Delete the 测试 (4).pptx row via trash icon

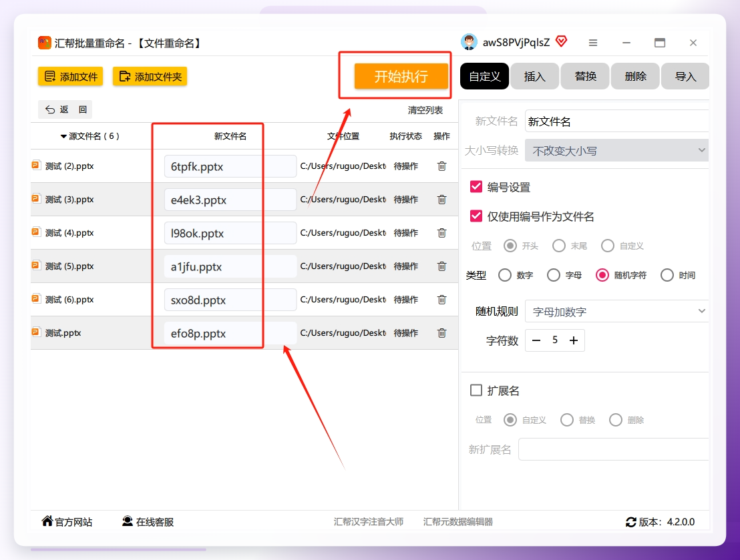click(441, 232)
